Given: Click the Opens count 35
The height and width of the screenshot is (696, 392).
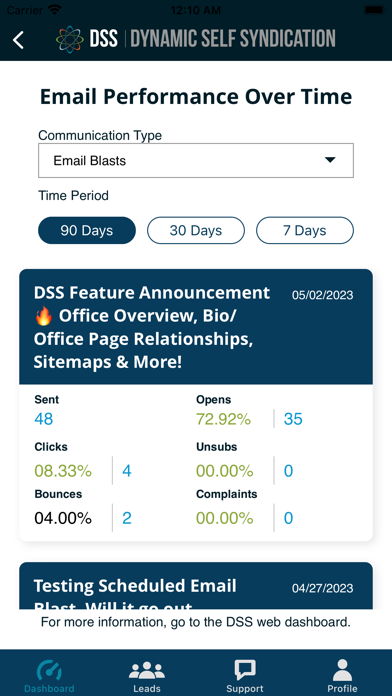Looking at the screenshot, I should 293,419.
